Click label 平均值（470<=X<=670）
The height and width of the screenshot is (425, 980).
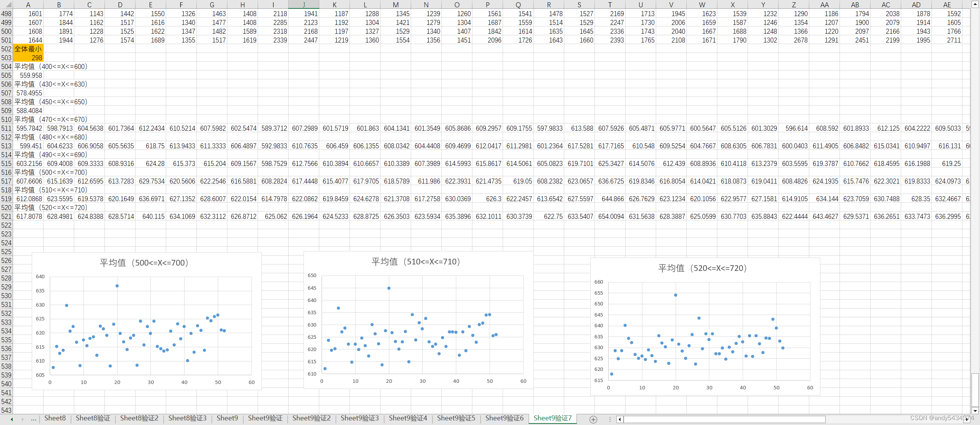click(x=51, y=120)
